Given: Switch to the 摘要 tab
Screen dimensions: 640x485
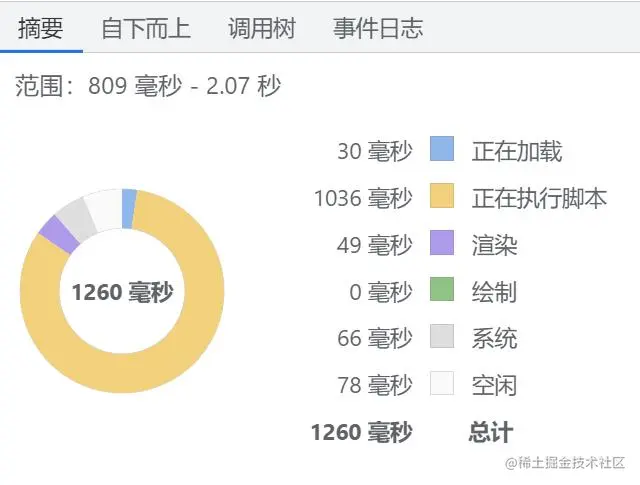Looking at the screenshot, I should (42, 27).
